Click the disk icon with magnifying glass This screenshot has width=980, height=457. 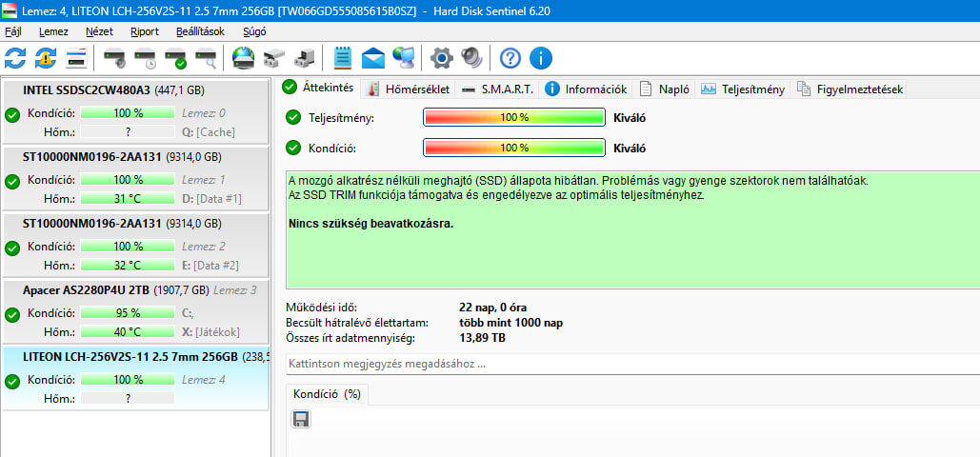[x=207, y=59]
